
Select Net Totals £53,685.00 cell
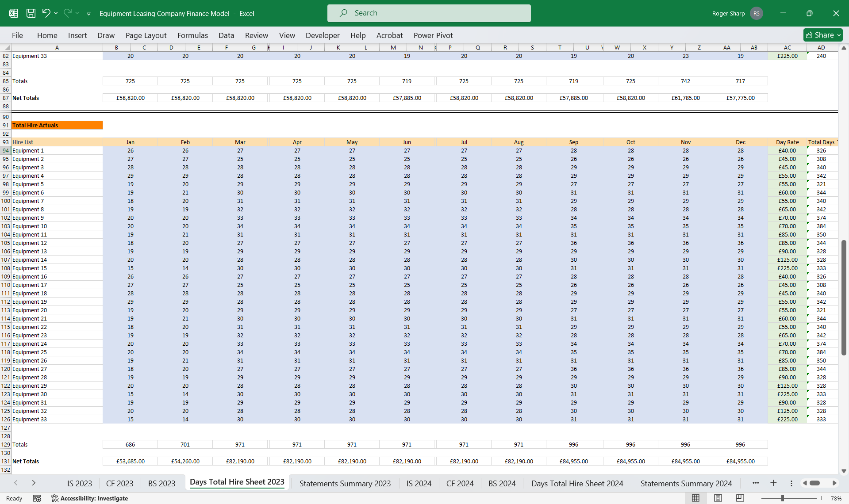pos(130,462)
